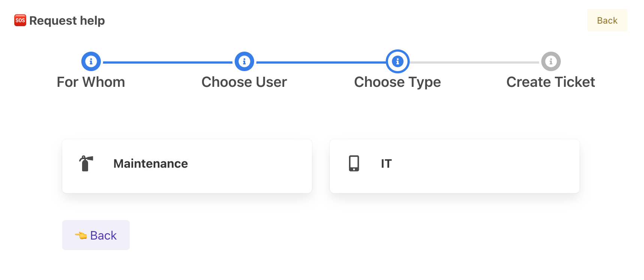Click the greyed Create Ticket step circle
Viewport: 644px width, 280px height.
tap(551, 61)
